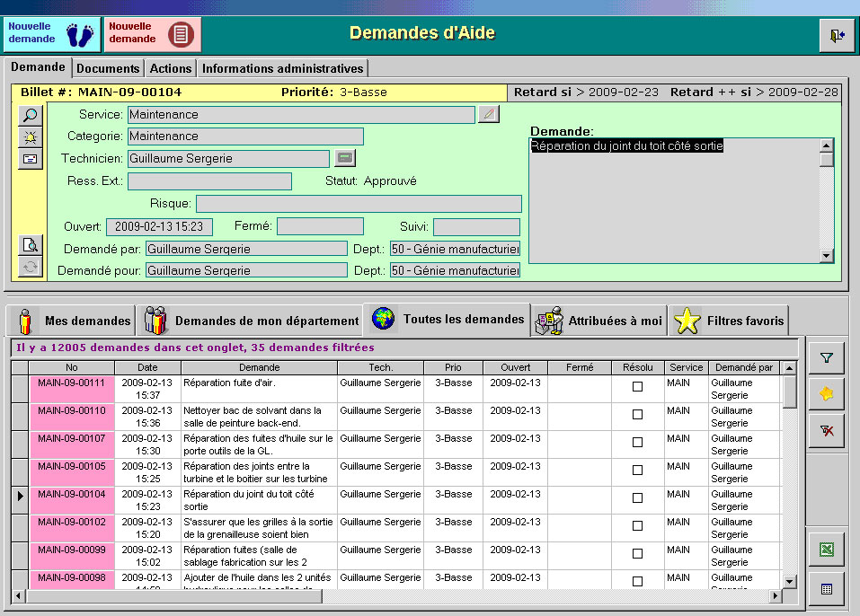Screen dimensions: 860x616
Task: Open the Documents tab
Action: click(108, 68)
